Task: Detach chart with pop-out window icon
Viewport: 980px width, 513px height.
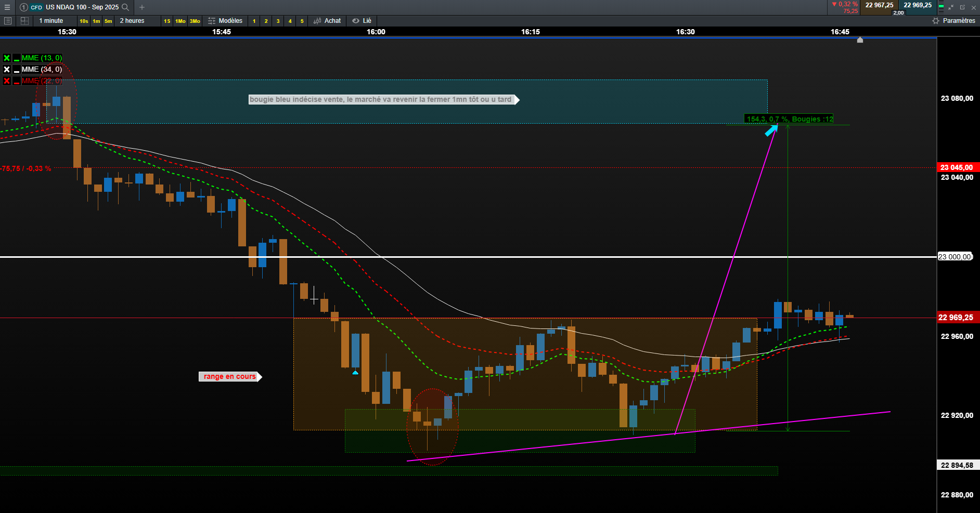Action: (962, 7)
